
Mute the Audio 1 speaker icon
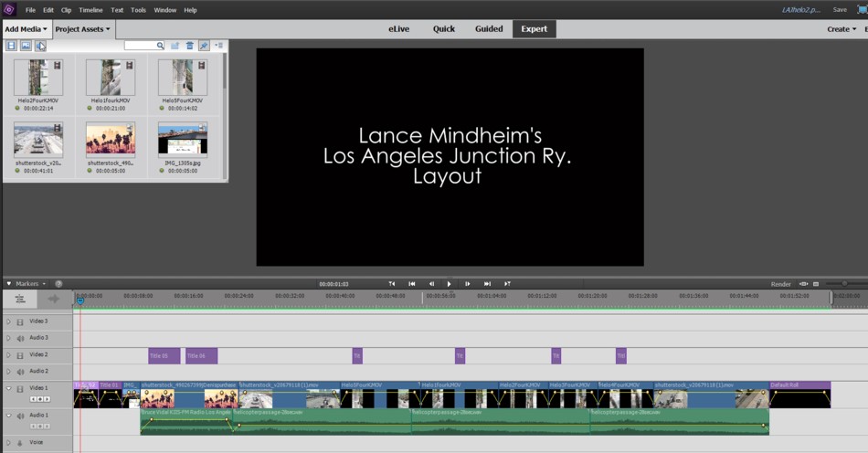coord(20,416)
